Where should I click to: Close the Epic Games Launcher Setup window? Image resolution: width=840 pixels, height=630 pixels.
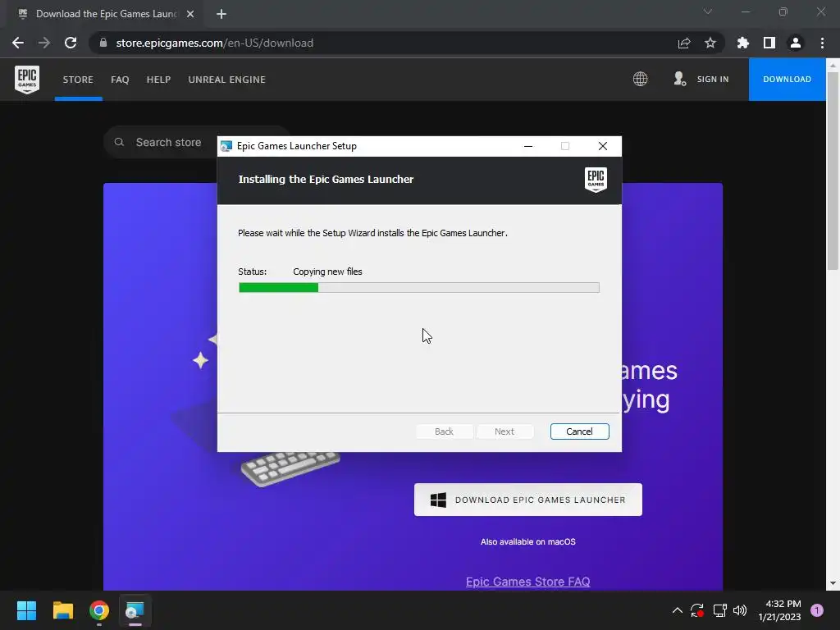pyautogui.click(x=603, y=146)
